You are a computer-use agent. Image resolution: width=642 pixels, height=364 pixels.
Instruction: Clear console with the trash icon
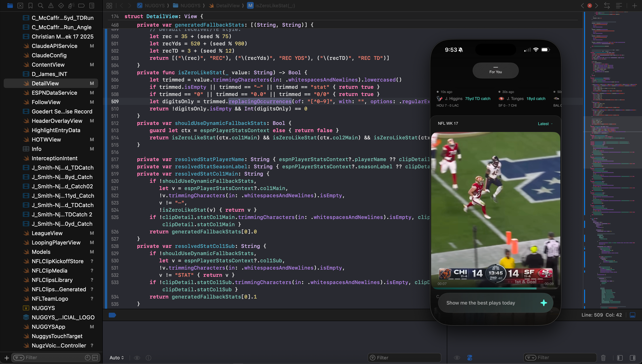point(603,358)
